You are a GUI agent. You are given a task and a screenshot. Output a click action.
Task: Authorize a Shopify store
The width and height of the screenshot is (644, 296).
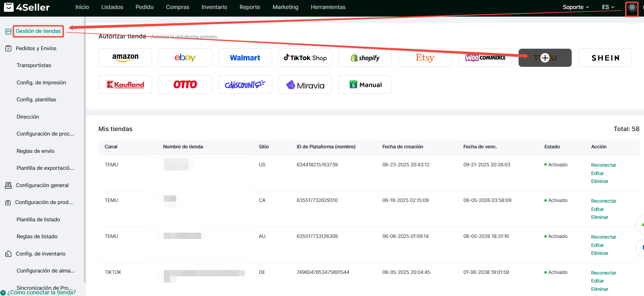pos(365,58)
